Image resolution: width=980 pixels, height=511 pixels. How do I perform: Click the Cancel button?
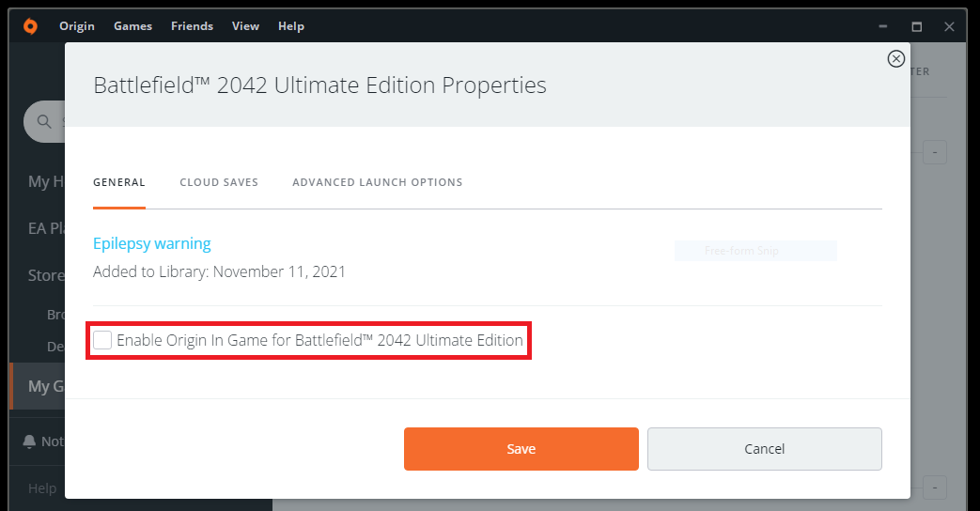pos(764,449)
